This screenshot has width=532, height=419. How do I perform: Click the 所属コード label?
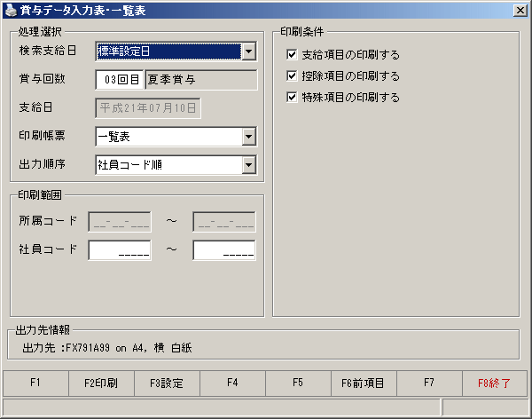point(48,221)
